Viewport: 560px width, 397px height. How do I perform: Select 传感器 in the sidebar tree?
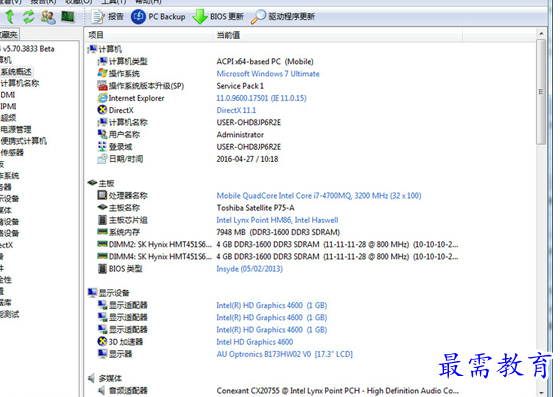12,152
